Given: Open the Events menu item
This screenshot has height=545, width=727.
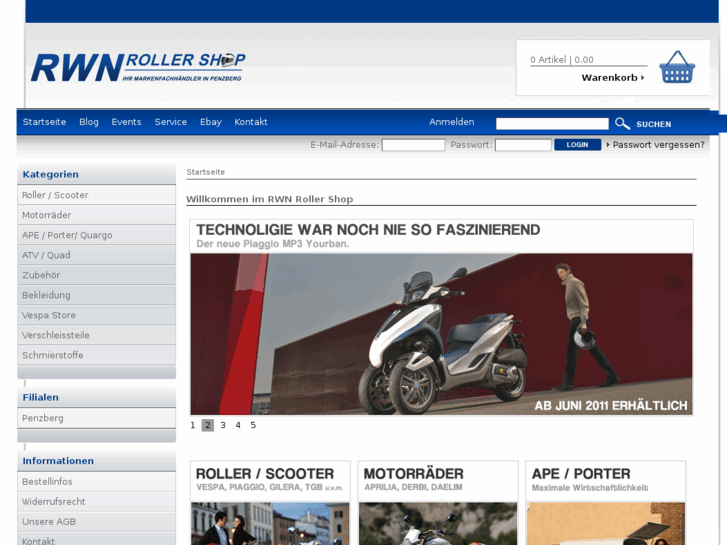Looking at the screenshot, I should coord(126,122).
